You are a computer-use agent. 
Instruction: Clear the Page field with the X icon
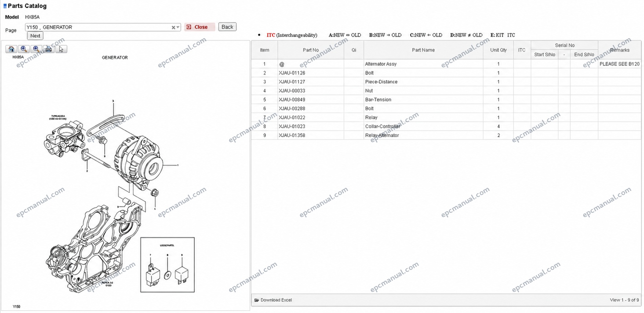(x=173, y=28)
